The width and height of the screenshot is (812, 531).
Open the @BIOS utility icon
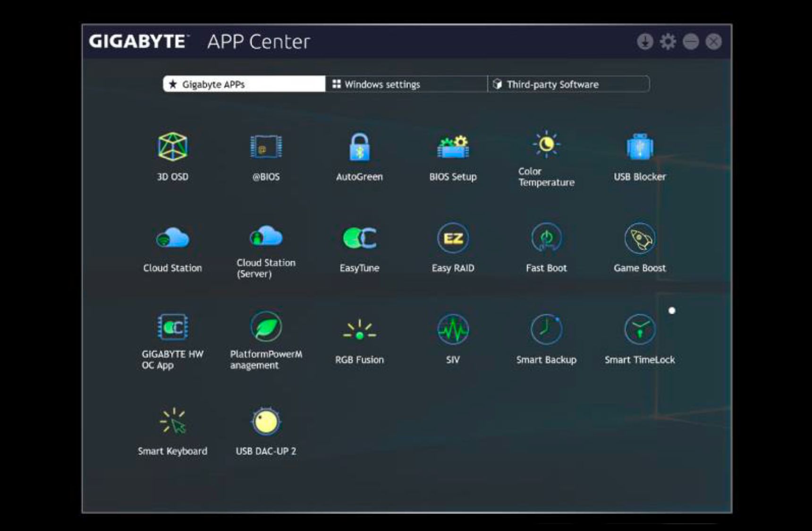click(x=266, y=147)
